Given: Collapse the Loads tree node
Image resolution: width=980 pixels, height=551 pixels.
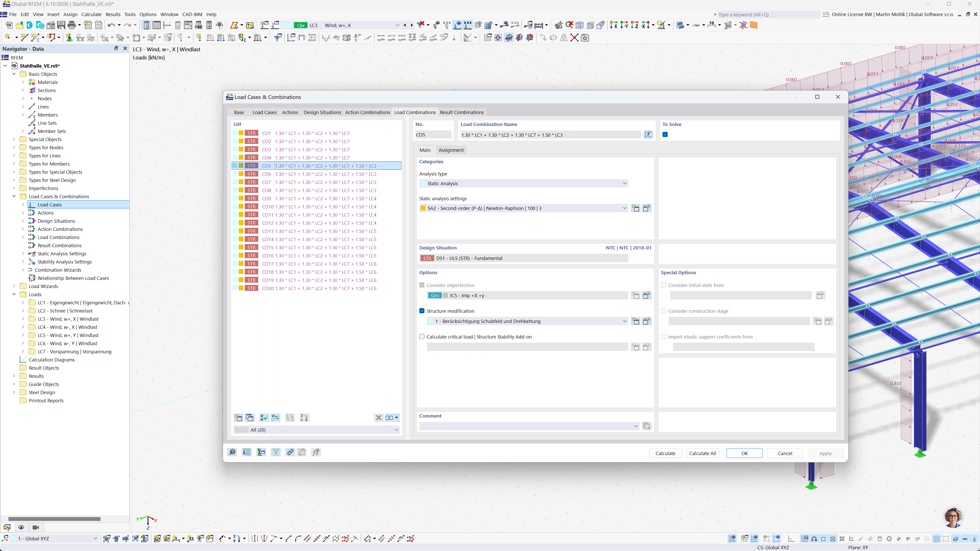Looking at the screenshot, I should point(14,294).
